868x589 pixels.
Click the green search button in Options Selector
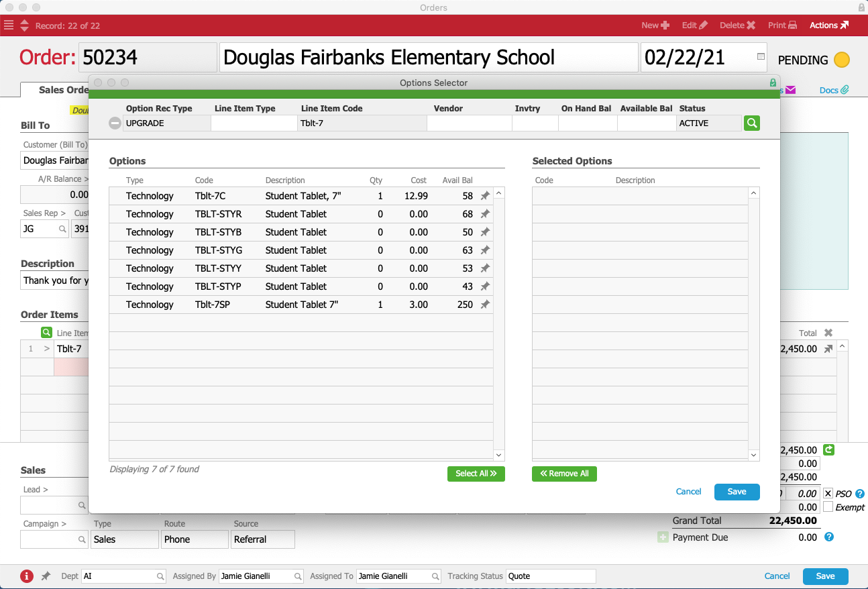pyautogui.click(x=751, y=123)
